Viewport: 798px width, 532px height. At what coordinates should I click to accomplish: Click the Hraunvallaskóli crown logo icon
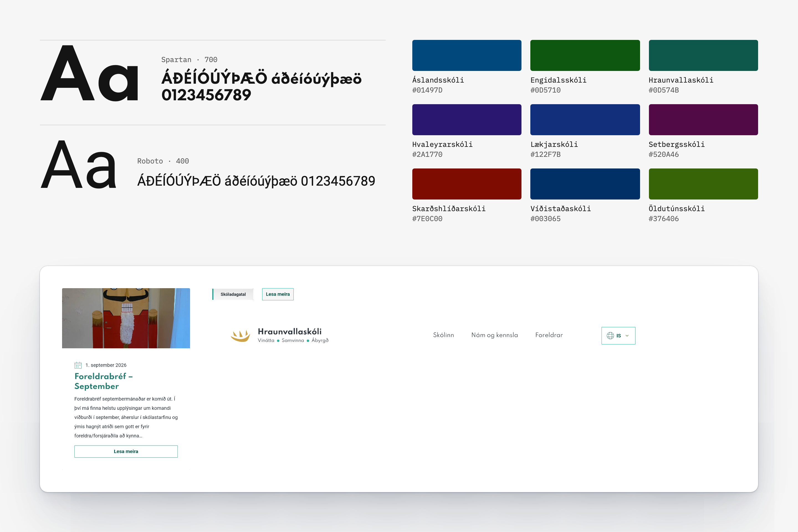pyautogui.click(x=240, y=336)
